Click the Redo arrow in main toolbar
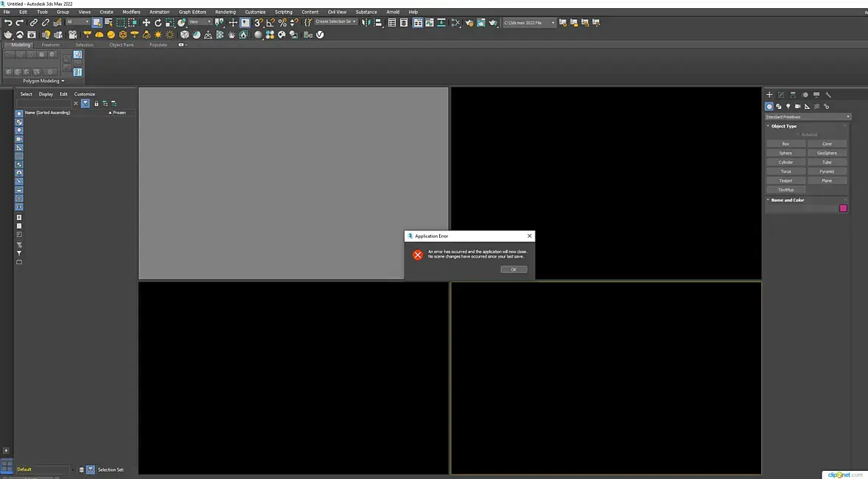 (19, 23)
